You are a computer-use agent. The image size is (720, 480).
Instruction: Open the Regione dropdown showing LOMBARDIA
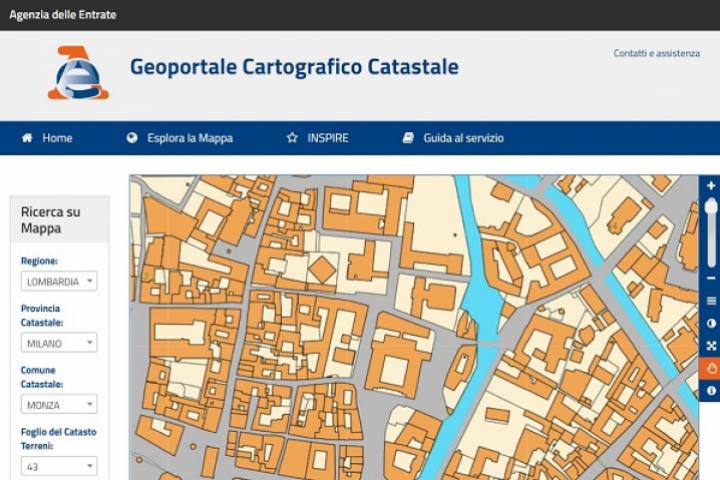[x=59, y=281]
